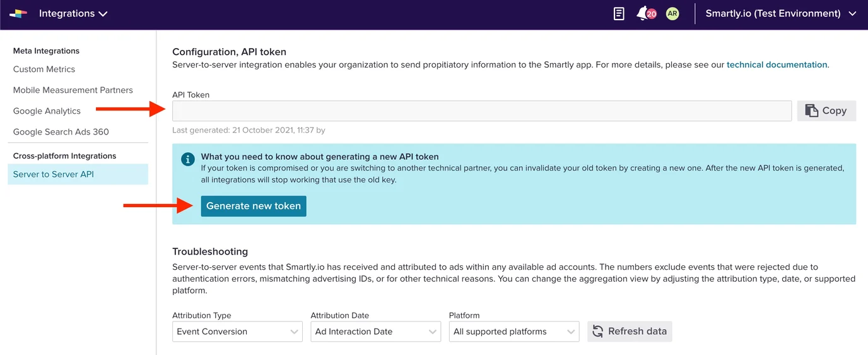Open the AR user avatar
This screenshot has height=355, width=868.
(x=672, y=13)
